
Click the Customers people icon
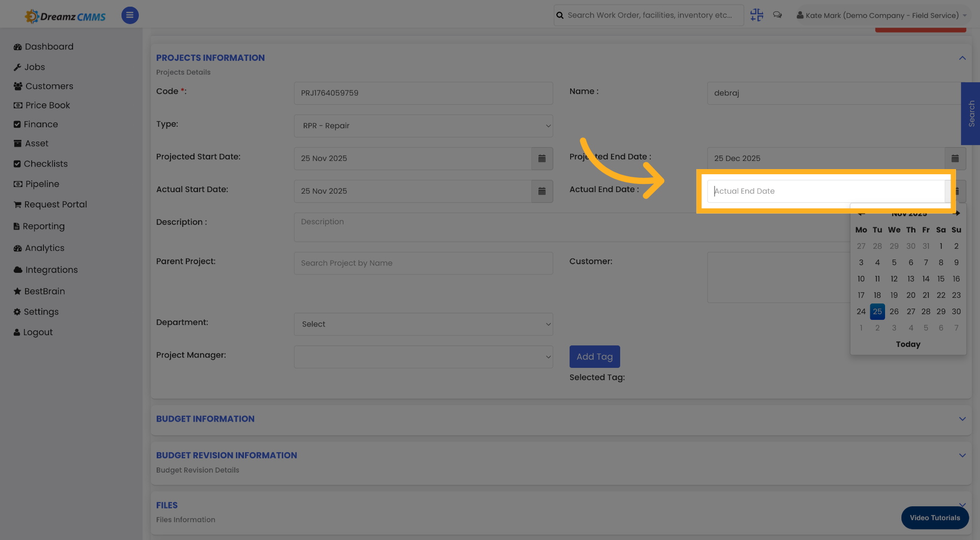click(18, 86)
